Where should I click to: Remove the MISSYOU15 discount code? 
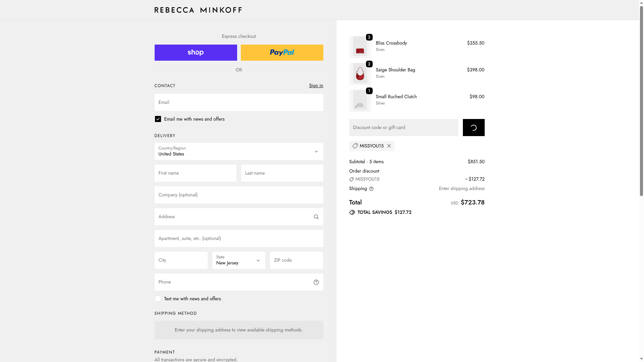click(389, 146)
